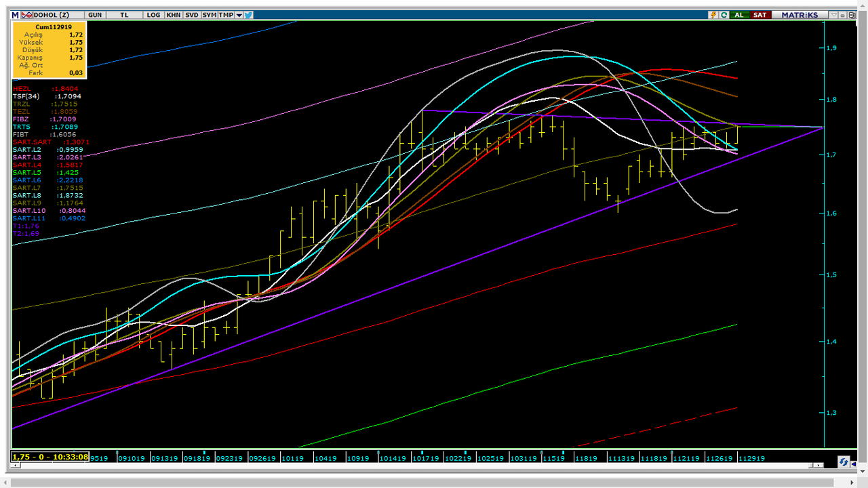868x488 pixels.
Task: Click the GUN period button
Action: (95, 14)
